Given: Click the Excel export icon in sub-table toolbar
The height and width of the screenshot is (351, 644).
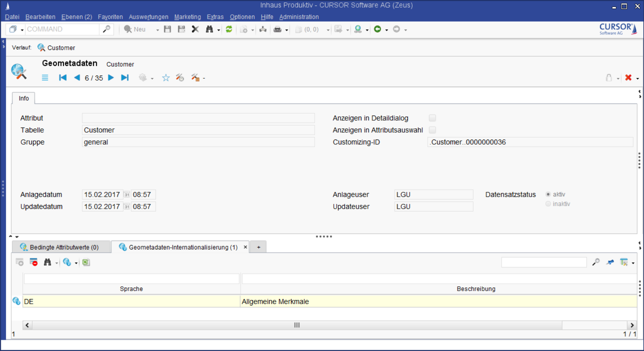Looking at the screenshot, I should (x=86, y=262).
